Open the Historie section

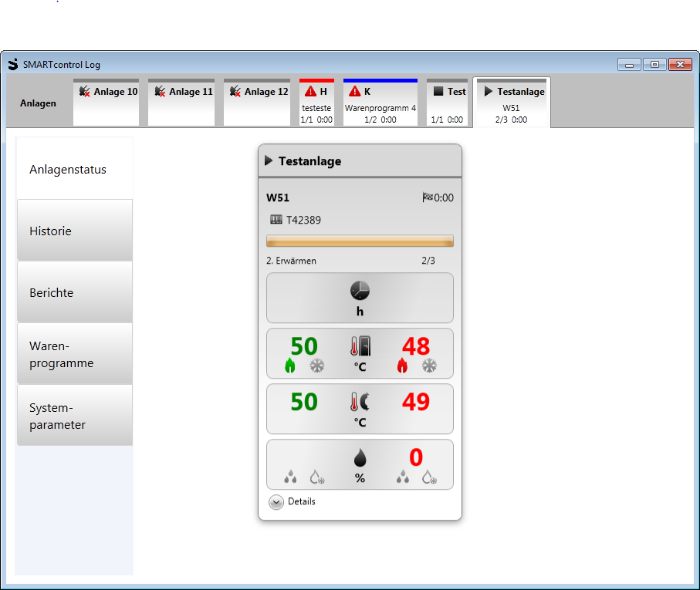pyautogui.click(x=75, y=231)
